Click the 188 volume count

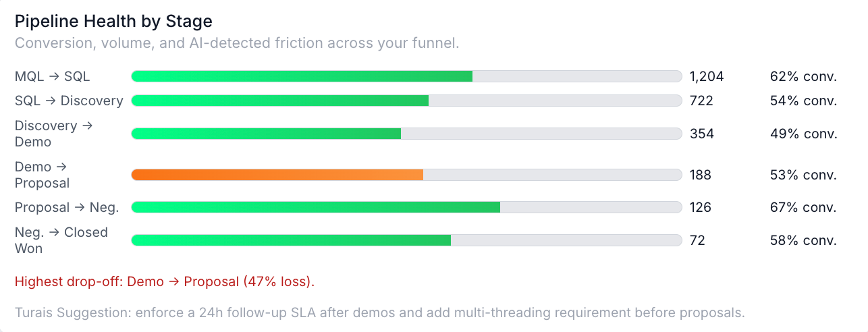click(x=701, y=175)
